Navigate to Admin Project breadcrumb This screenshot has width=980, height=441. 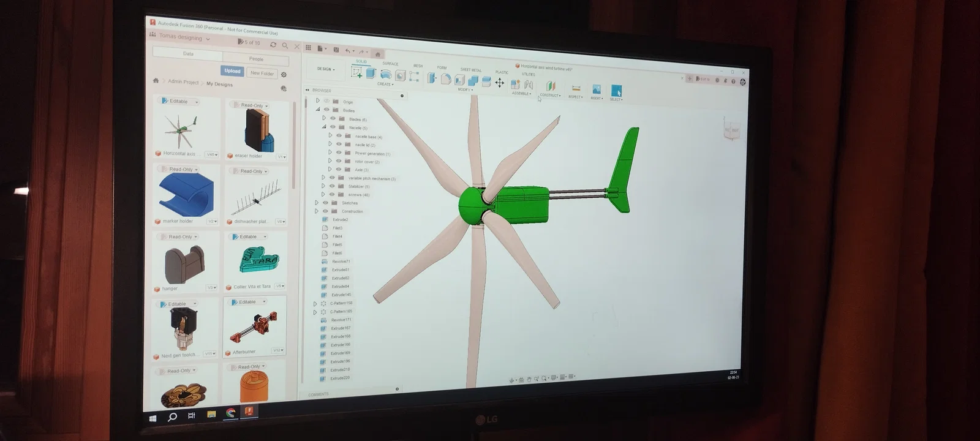(183, 81)
